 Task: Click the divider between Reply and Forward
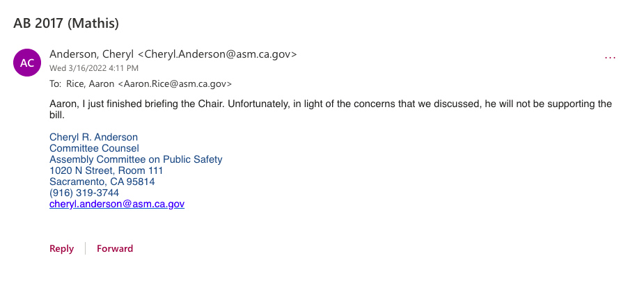point(85,249)
